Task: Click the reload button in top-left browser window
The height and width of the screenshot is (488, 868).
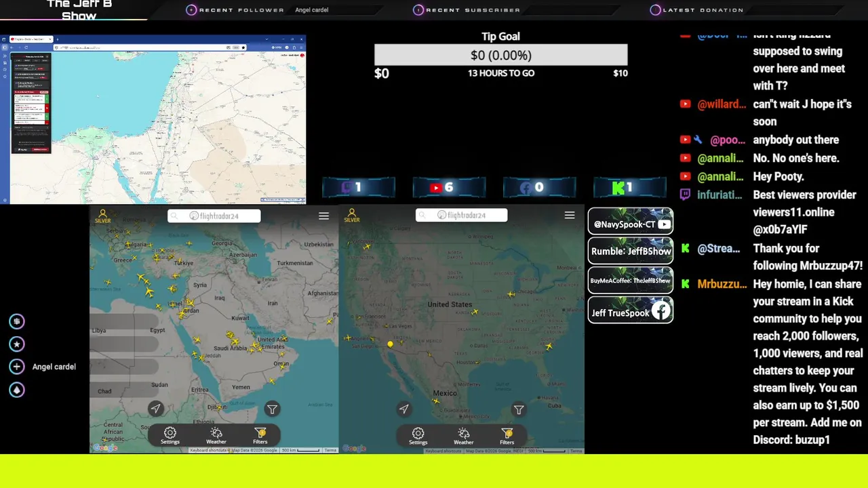Action: pyautogui.click(x=26, y=47)
